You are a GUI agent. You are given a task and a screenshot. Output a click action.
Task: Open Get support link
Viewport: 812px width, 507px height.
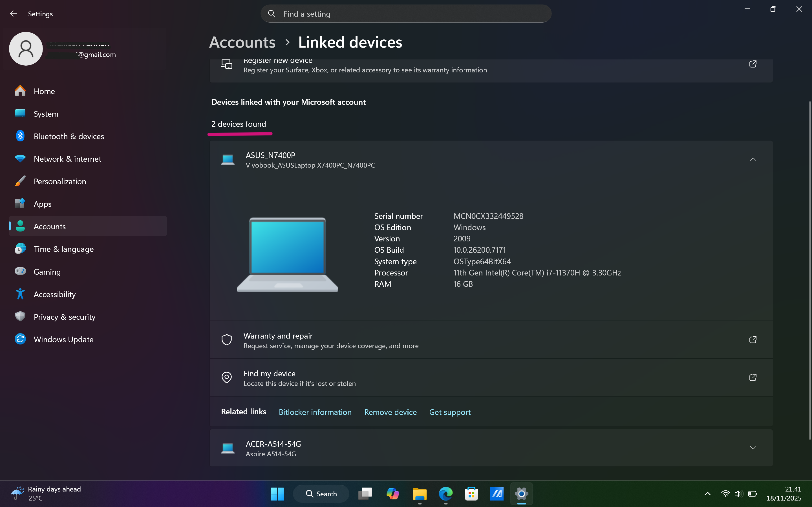coord(450,412)
